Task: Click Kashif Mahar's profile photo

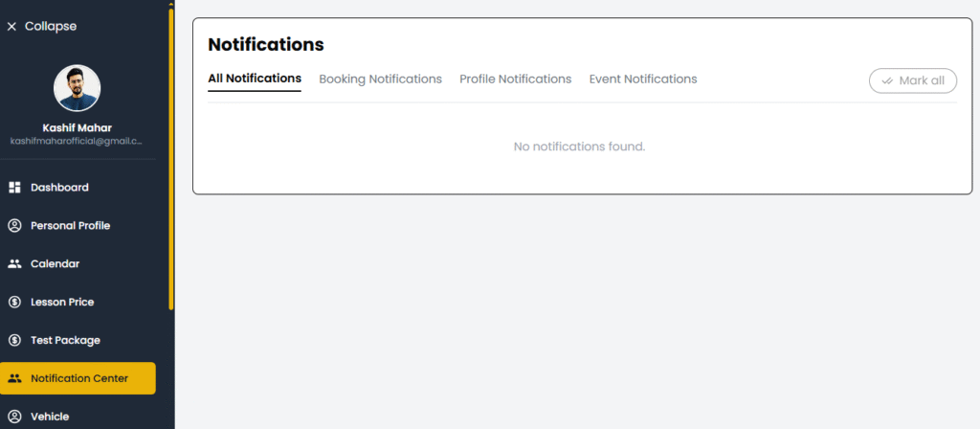Action: [77, 88]
